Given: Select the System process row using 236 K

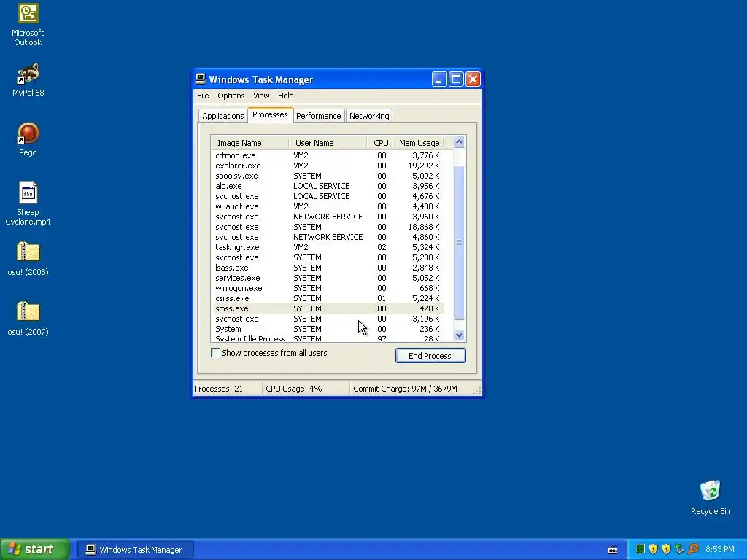Looking at the screenshot, I should [328, 329].
